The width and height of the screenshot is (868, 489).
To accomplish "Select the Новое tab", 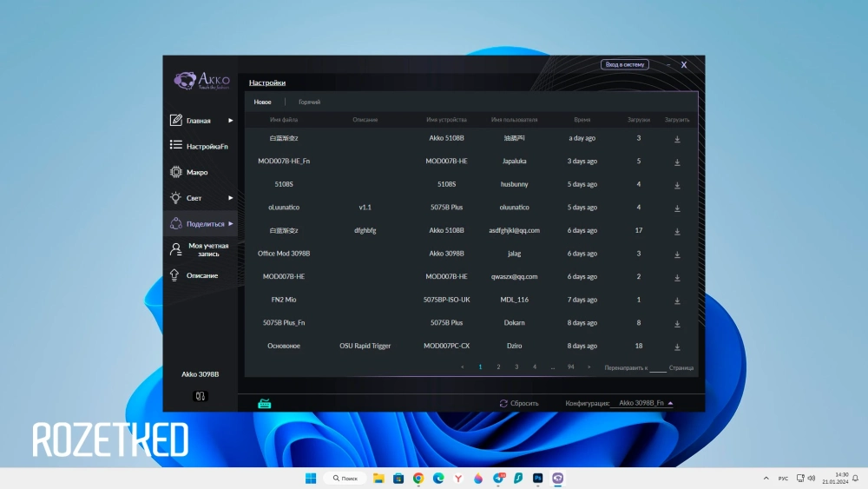I will (262, 102).
